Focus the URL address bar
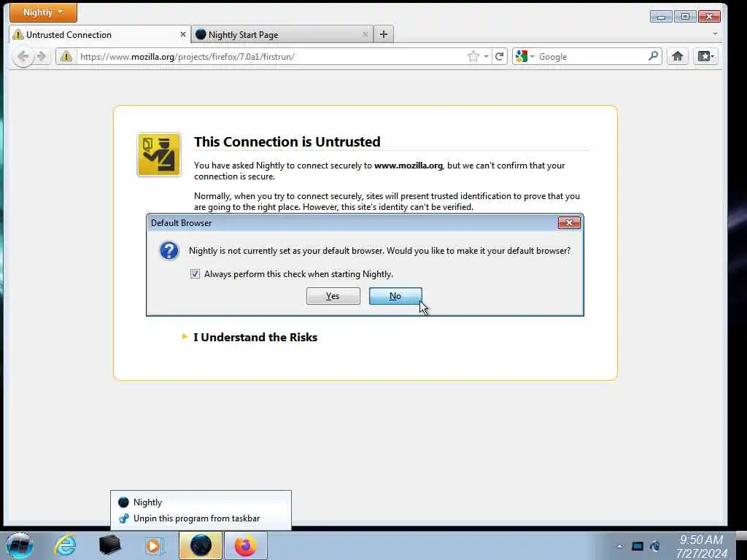 (271, 57)
